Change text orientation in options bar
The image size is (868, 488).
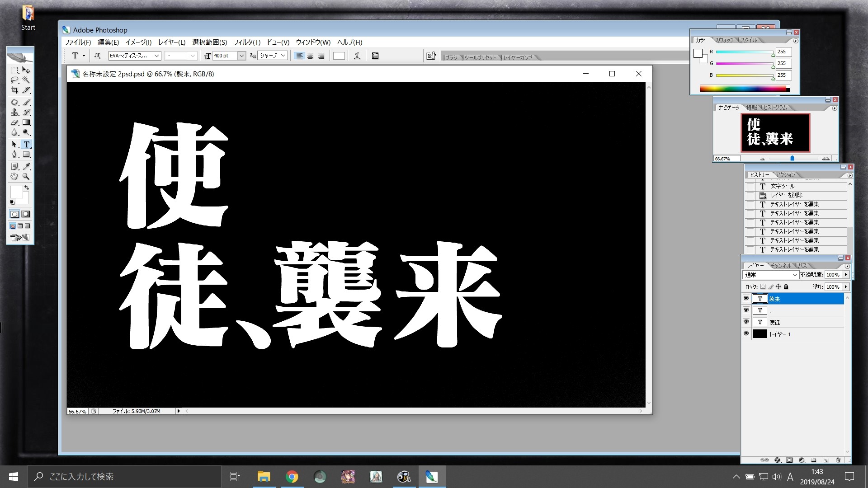pos(97,56)
